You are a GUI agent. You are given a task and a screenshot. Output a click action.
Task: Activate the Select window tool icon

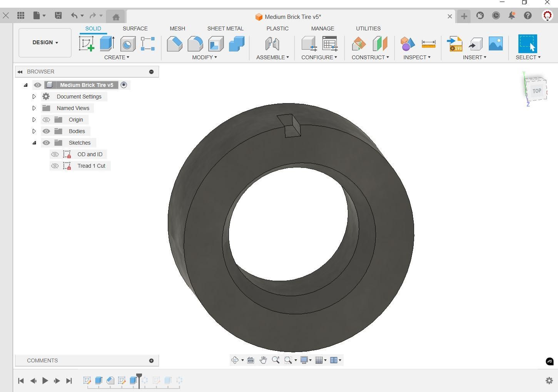click(528, 43)
